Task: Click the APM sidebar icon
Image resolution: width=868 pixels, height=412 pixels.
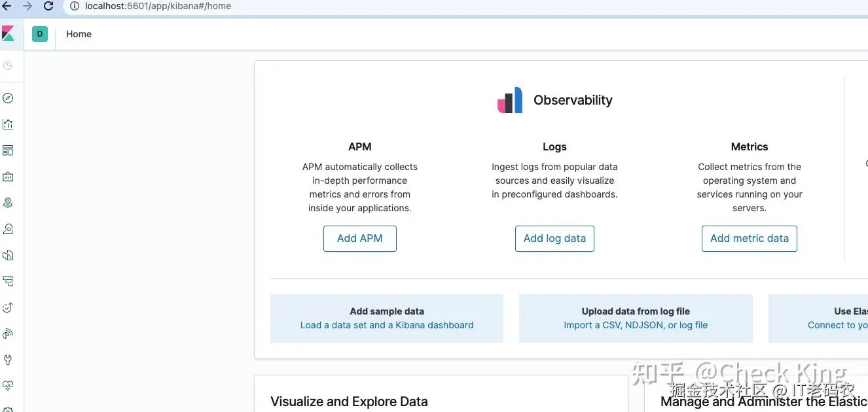Action: (x=8, y=307)
